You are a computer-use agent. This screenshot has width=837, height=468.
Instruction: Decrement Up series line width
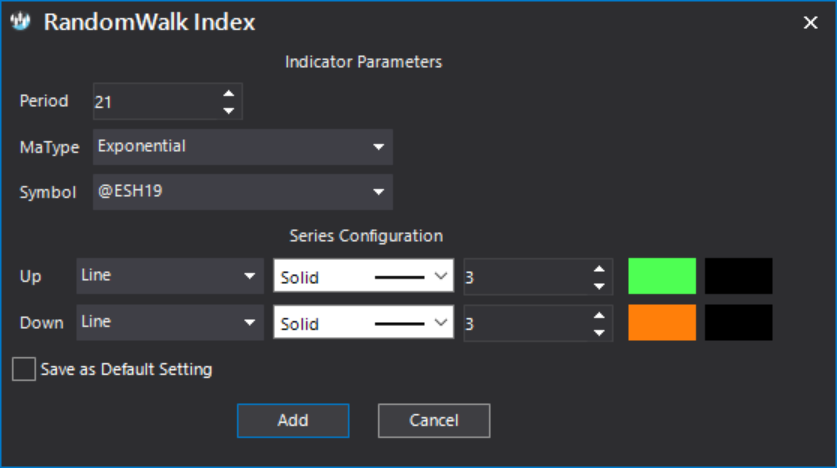click(599, 286)
